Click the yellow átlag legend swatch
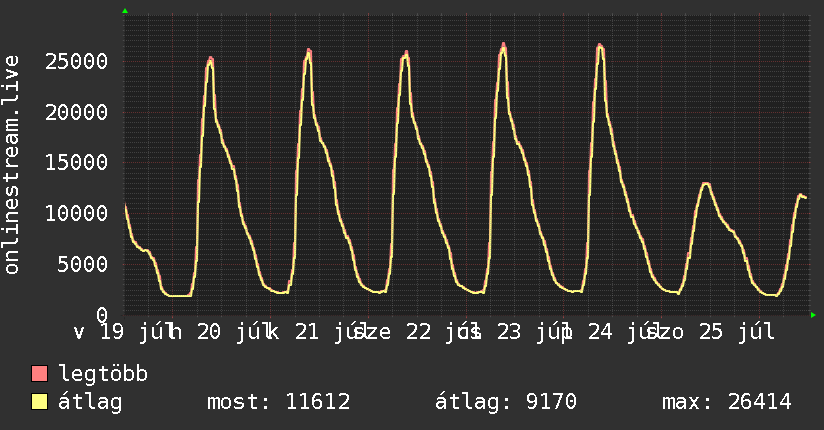The height and width of the screenshot is (430, 824). click(39, 401)
